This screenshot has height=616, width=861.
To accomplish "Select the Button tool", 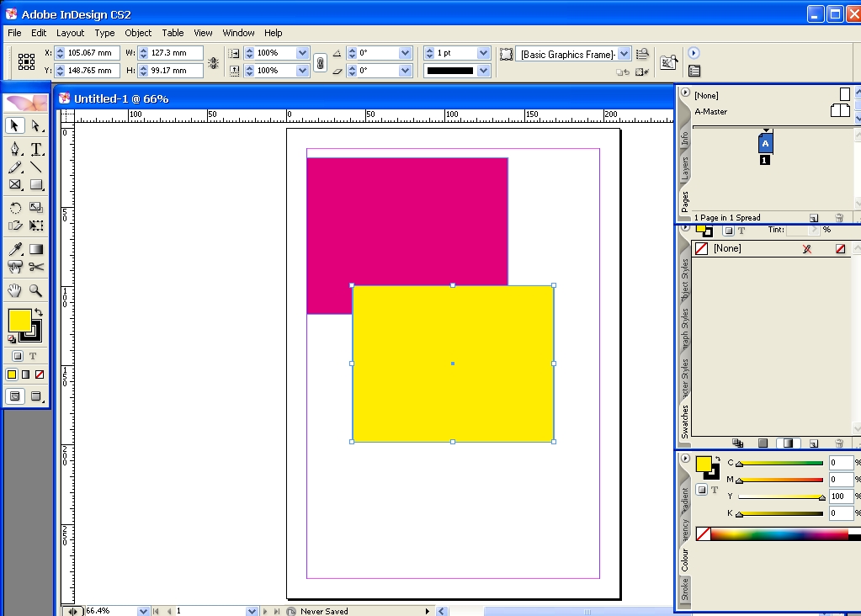I will 15,267.
